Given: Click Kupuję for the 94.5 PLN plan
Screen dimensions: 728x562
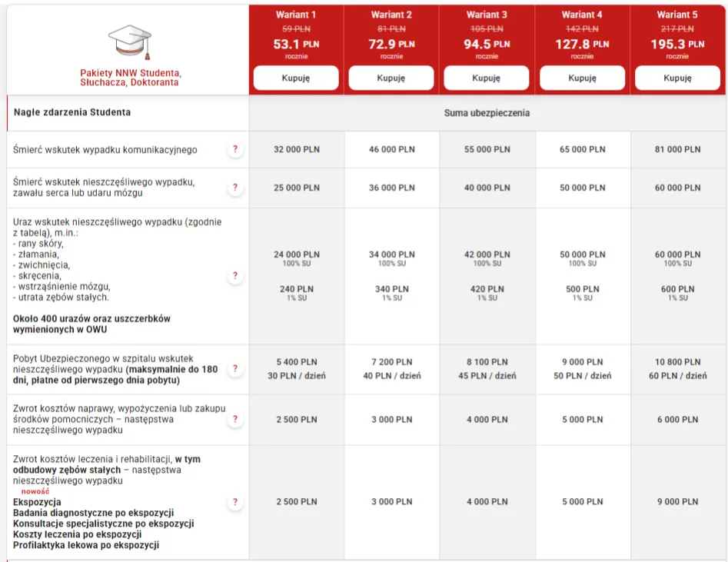Looking at the screenshot, I should [x=487, y=78].
